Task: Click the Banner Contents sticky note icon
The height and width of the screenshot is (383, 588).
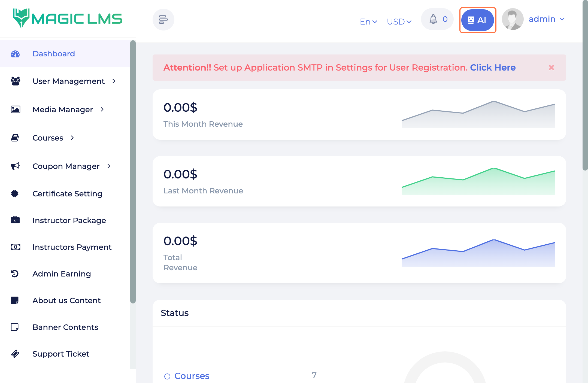Action: click(x=15, y=327)
